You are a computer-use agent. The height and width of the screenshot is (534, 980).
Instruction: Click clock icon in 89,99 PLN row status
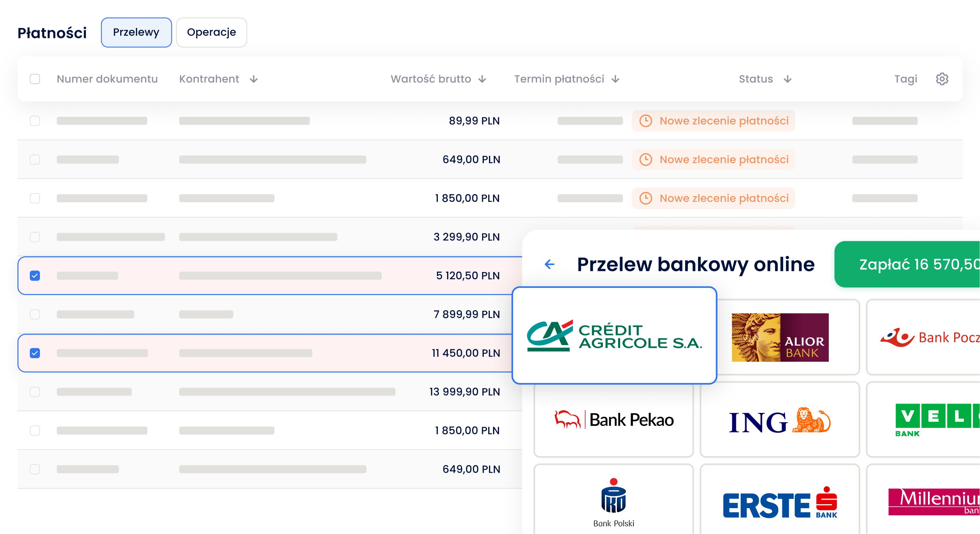coord(646,121)
